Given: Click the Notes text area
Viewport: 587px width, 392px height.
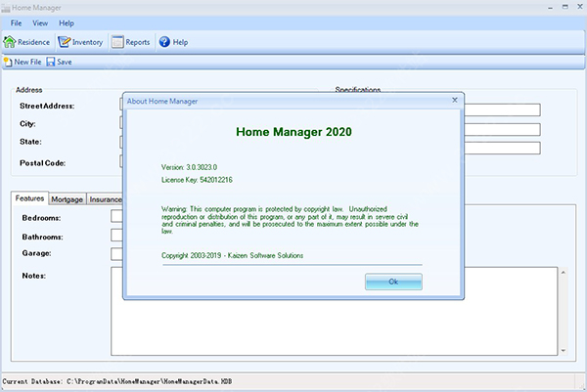Looking at the screenshot, I should click(335, 311).
